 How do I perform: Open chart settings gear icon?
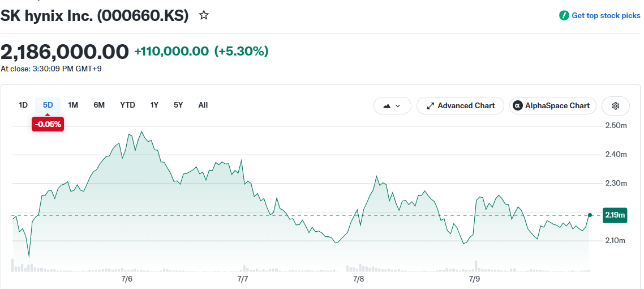(615, 105)
